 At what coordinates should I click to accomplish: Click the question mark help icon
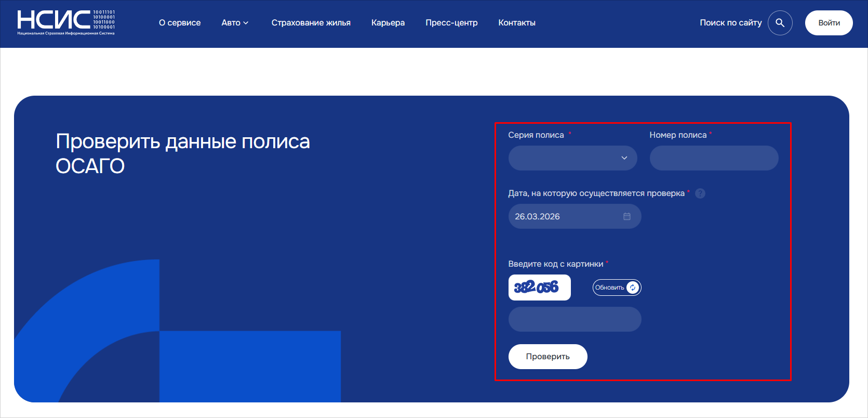coord(700,193)
